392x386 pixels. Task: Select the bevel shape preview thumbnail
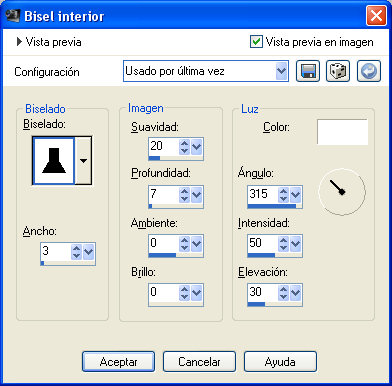click(54, 160)
